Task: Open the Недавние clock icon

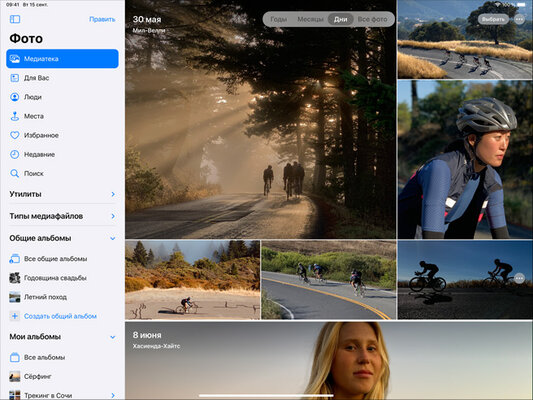Action: (x=15, y=154)
